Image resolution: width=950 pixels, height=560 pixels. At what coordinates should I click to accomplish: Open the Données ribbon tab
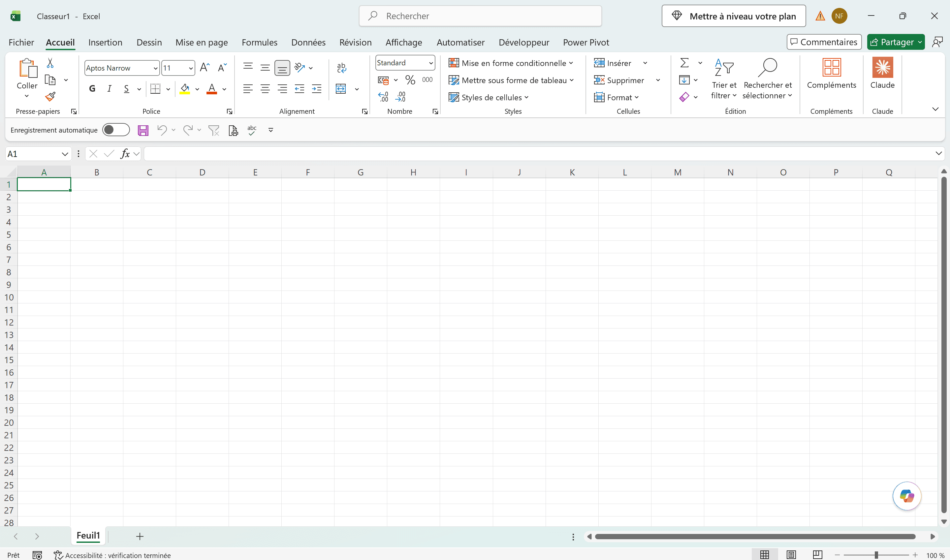click(308, 42)
